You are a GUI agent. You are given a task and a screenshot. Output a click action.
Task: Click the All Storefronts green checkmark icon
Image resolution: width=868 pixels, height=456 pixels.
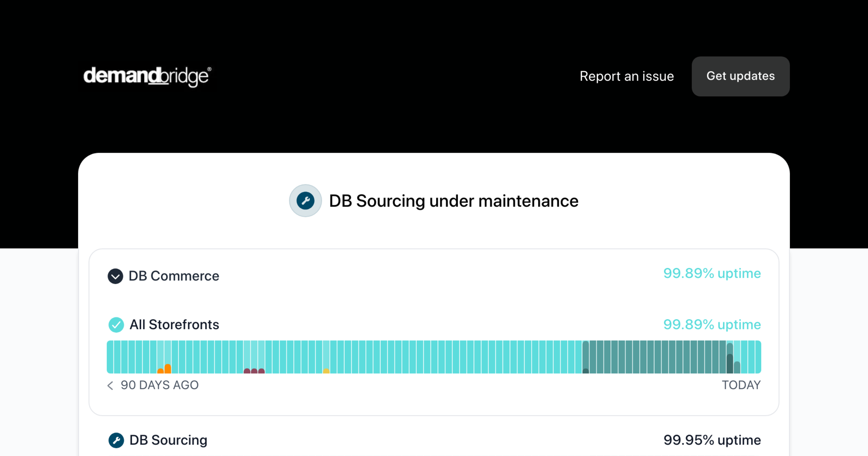click(x=116, y=325)
